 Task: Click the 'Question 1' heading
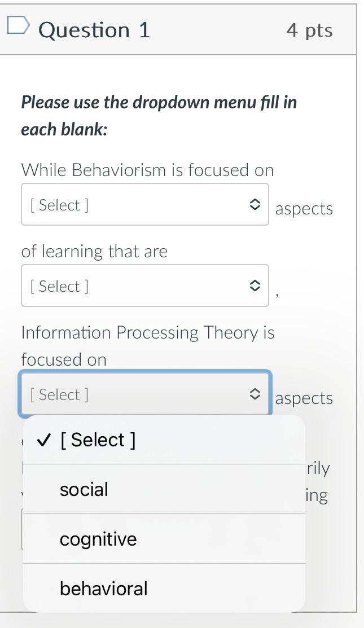[94, 29]
